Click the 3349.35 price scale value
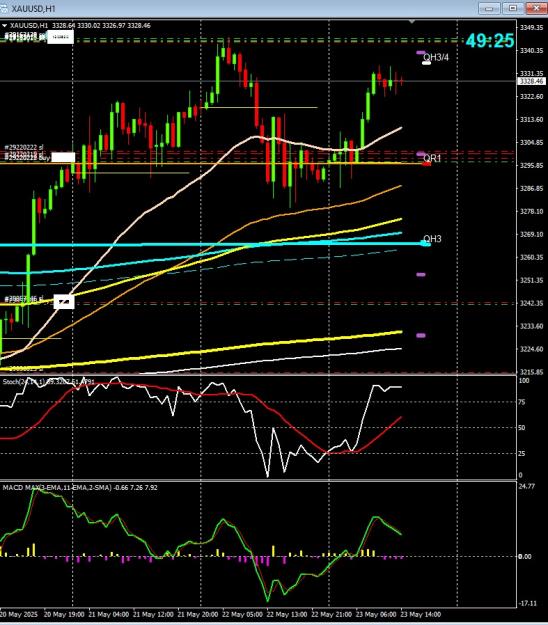The width and height of the screenshot is (548, 625). coord(531,28)
